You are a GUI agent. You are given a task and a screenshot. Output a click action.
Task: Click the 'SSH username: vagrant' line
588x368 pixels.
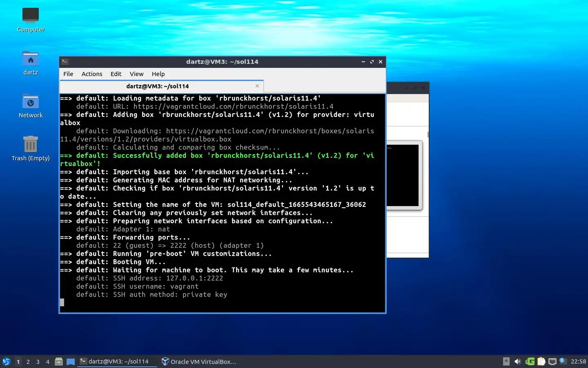click(x=137, y=286)
